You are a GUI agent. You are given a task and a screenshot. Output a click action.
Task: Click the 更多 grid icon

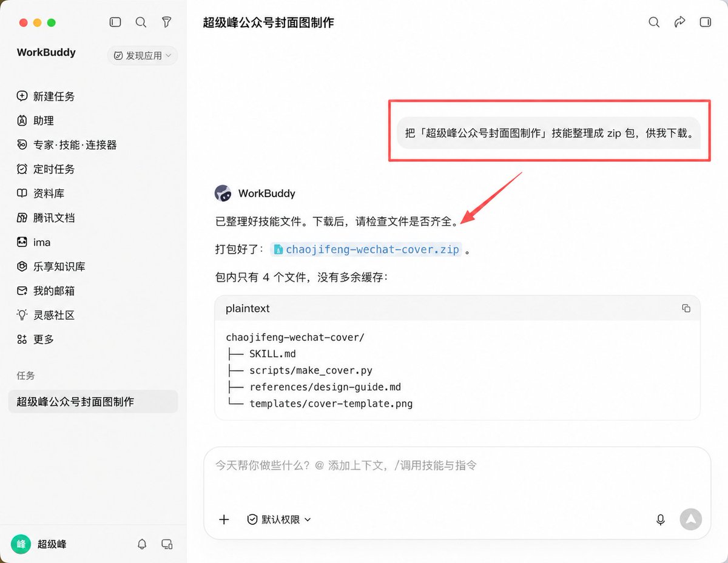tap(22, 339)
